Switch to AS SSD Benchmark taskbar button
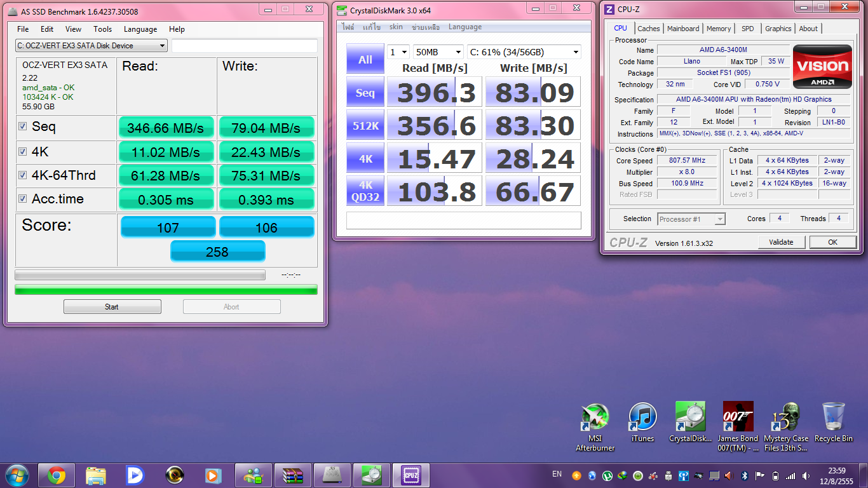The width and height of the screenshot is (868, 488). click(x=332, y=475)
